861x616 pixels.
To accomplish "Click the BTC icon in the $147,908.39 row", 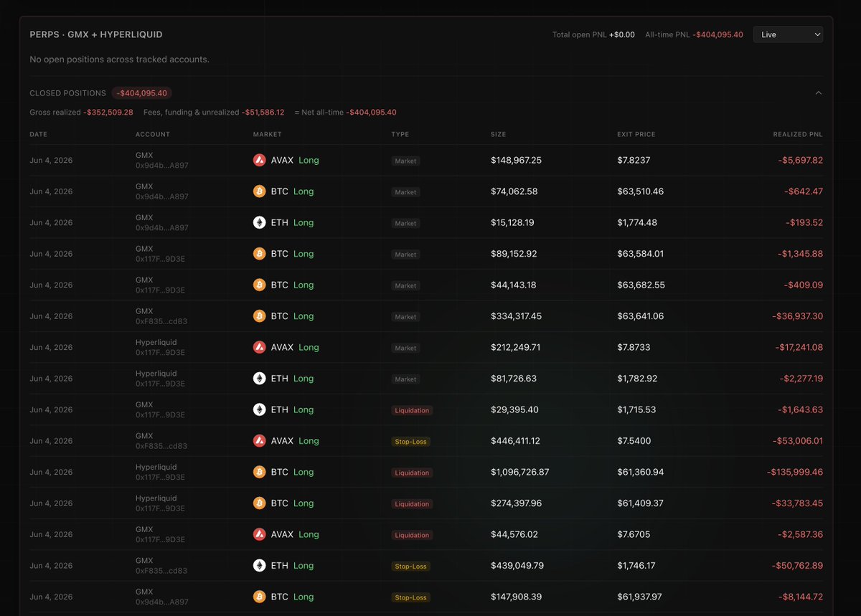I will click(x=259, y=597).
